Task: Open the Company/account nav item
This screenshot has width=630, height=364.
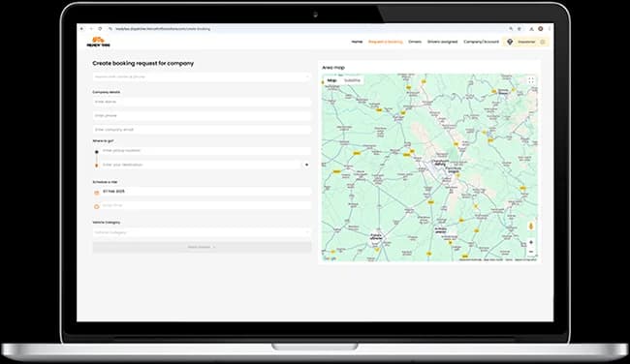Action: [481, 42]
